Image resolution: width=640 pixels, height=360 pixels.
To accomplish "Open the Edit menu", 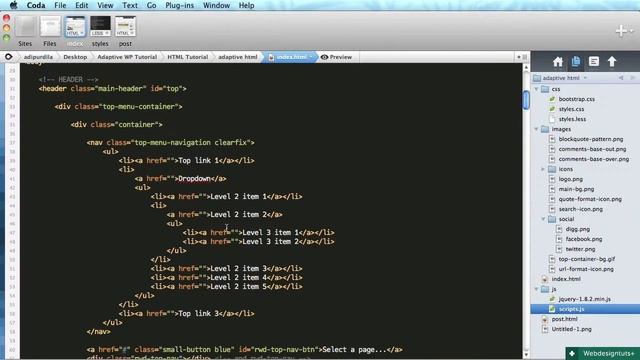I will click(x=82, y=5).
